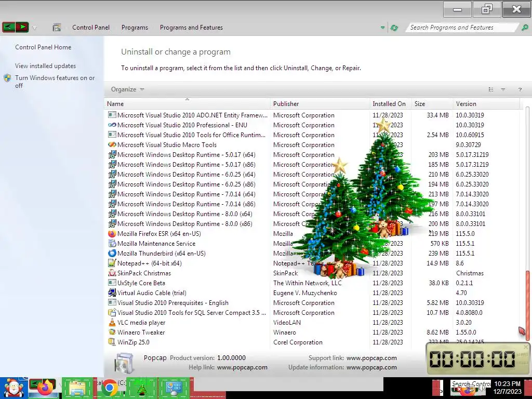
Task: Expand the view options dropdown arrow
Action: tap(503, 89)
